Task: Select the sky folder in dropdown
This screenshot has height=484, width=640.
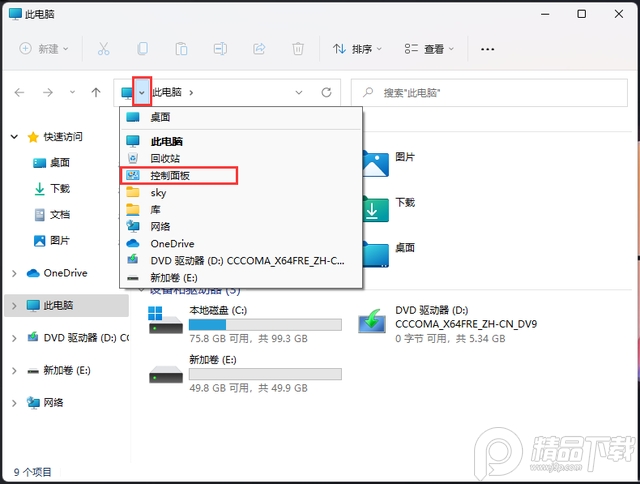Action: click(241, 193)
